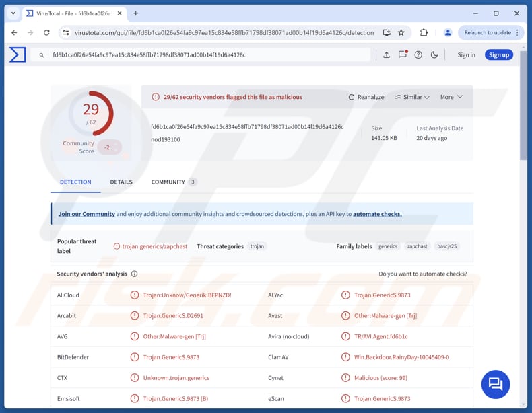Click the upload file icon
Screen dimensions: 532x413
387,55
